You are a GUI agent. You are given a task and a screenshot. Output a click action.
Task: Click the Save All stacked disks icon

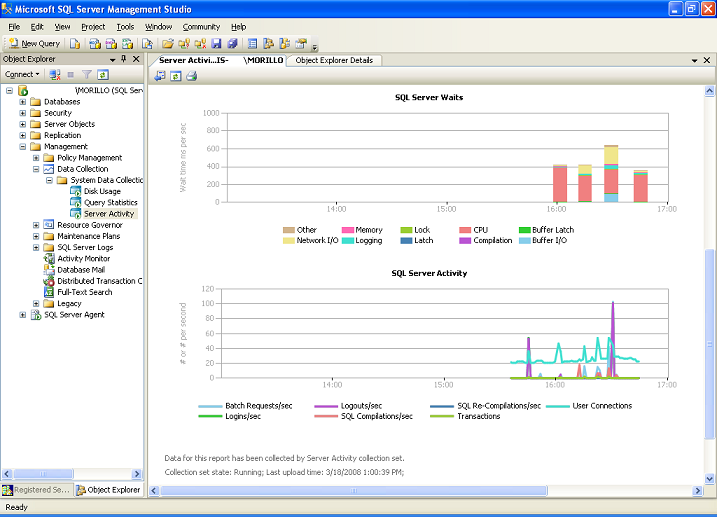pos(232,43)
